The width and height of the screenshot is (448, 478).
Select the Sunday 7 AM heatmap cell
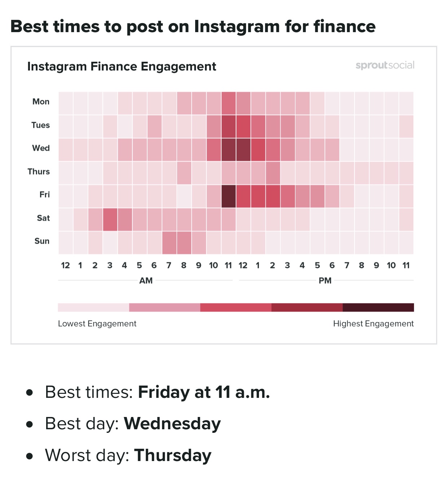[x=169, y=243]
